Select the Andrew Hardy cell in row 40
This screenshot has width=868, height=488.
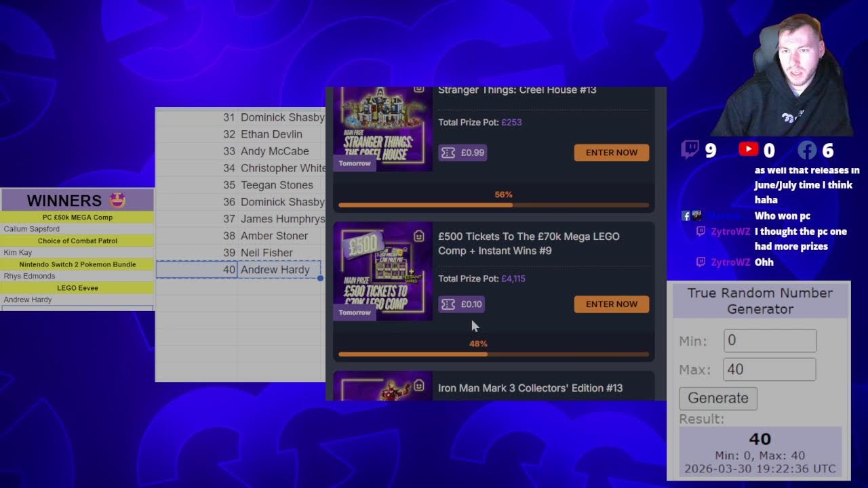coord(279,270)
